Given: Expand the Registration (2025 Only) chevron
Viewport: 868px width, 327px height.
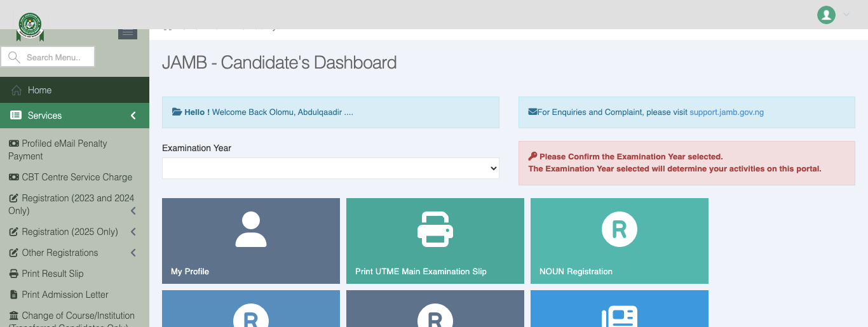Looking at the screenshot, I should point(133,232).
